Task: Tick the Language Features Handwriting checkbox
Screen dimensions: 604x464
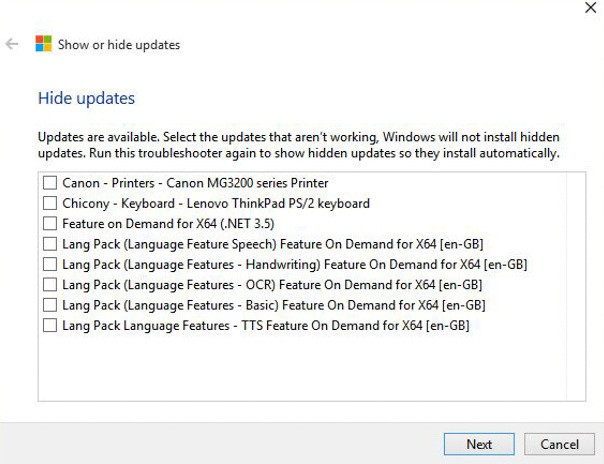Action: pos(50,265)
